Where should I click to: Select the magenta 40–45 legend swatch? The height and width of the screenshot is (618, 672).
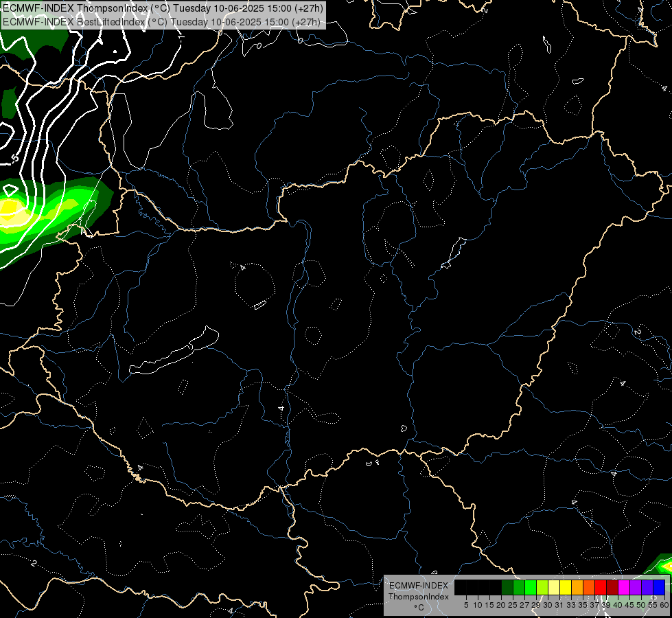coord(624,587)
